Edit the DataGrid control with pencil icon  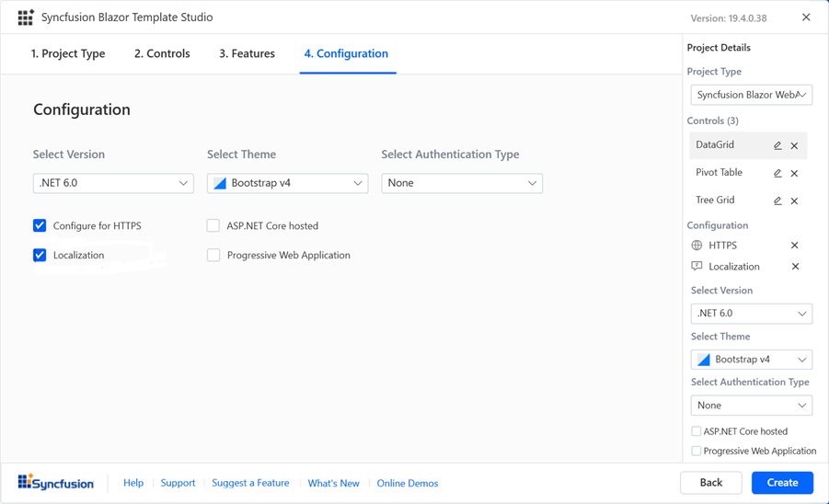(x=777, y=145)
